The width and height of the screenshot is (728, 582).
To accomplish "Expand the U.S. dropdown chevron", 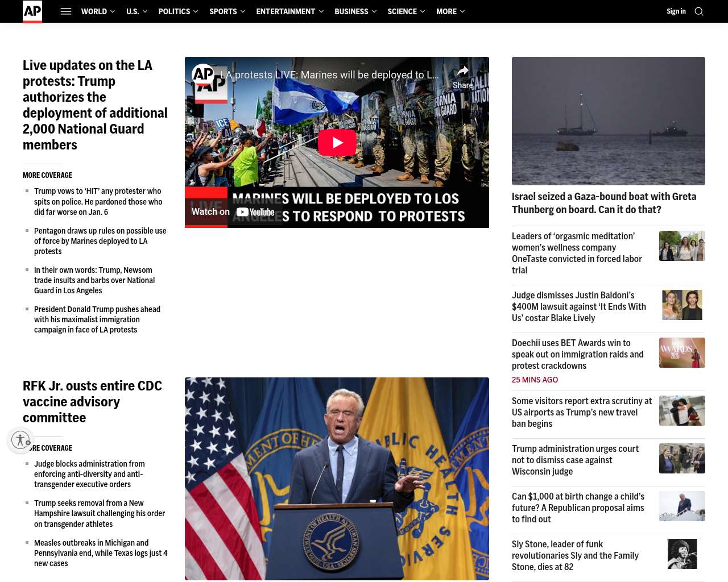I will [145, 11].
